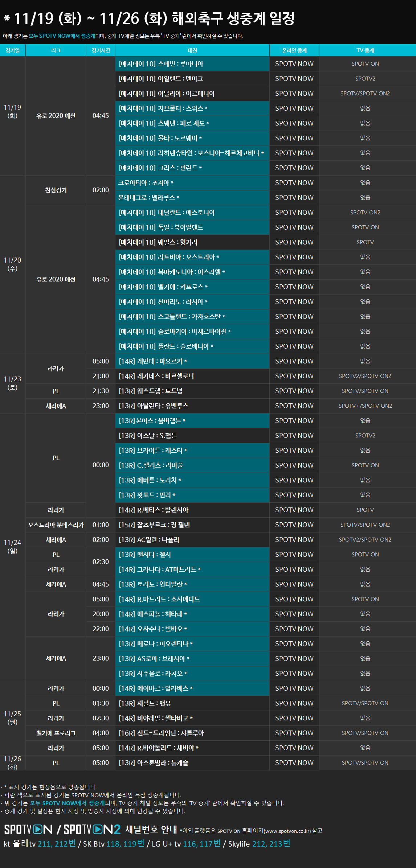Click the C.팰리스 : 리버풀 match

click(151, 465)
